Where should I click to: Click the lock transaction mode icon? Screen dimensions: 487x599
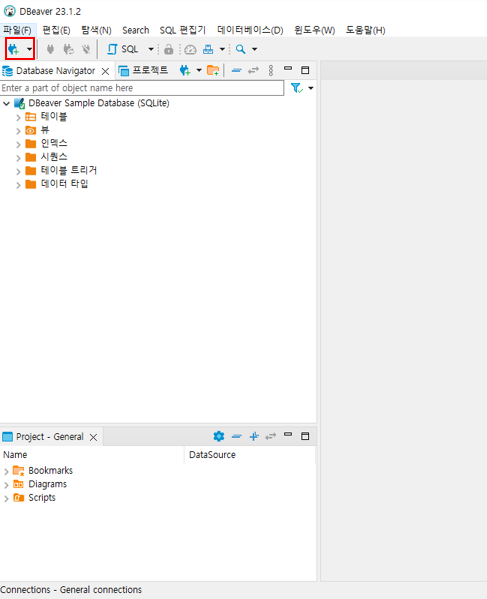[x=168, y=49]
